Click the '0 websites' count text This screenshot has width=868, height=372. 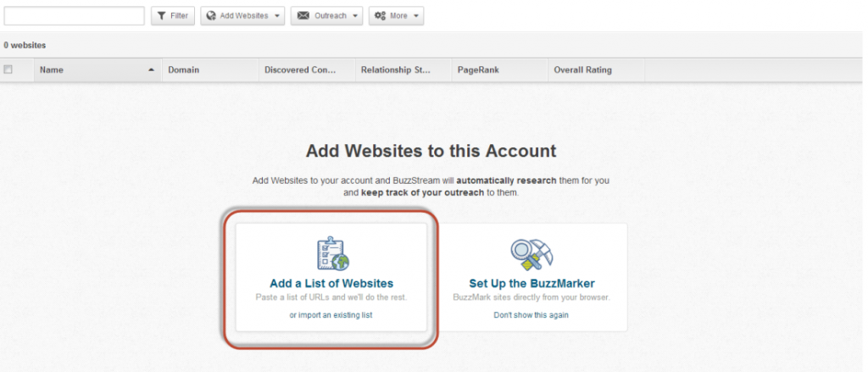point(25,46)
